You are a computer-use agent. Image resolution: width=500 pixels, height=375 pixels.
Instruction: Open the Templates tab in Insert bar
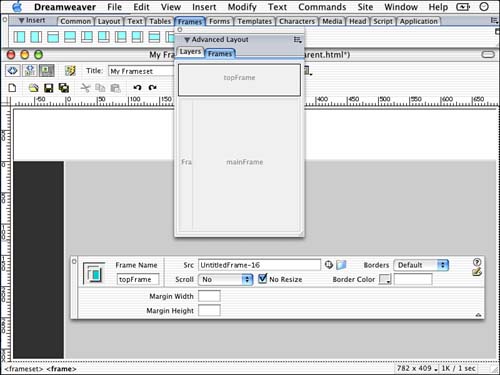pos(255,21)
